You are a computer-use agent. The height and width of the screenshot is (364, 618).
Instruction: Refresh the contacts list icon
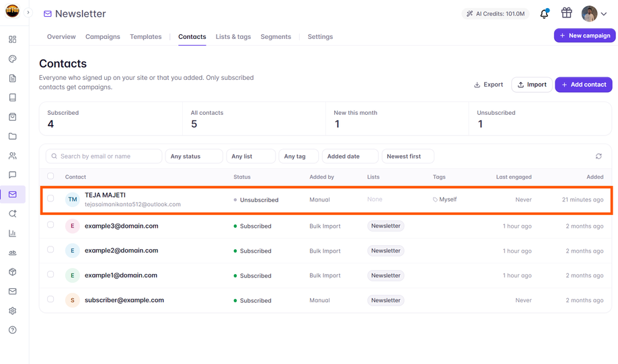click(x=598, y=156)
